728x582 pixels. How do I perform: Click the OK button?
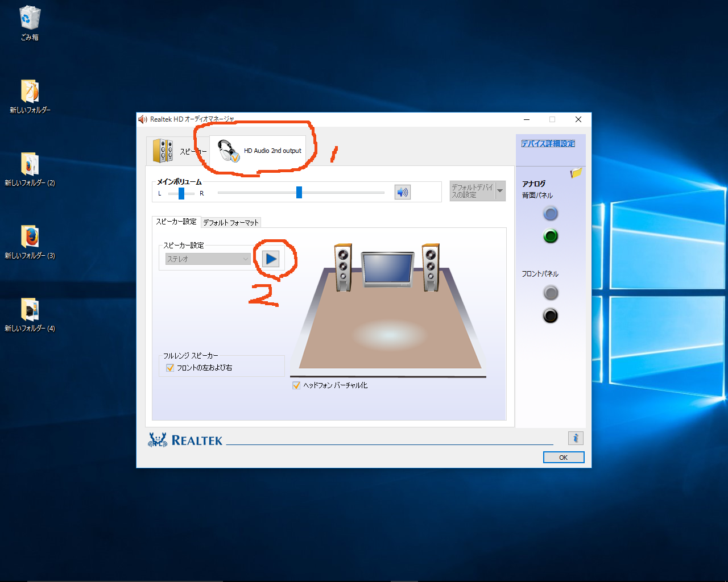tap(564, 458)
